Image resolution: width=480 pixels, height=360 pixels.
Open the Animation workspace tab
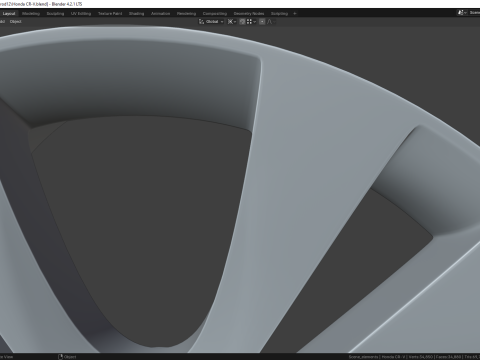(160, 14)
